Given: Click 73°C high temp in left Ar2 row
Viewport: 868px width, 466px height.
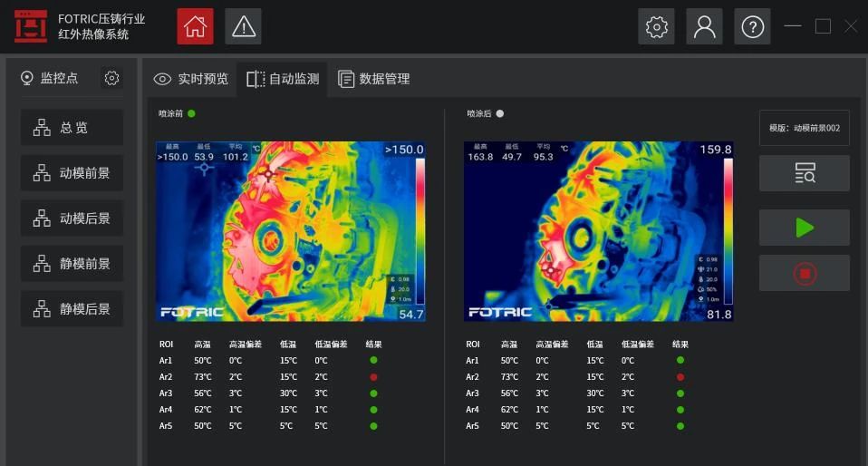Looking at the screenshot, I should click(x=203, y=377).
